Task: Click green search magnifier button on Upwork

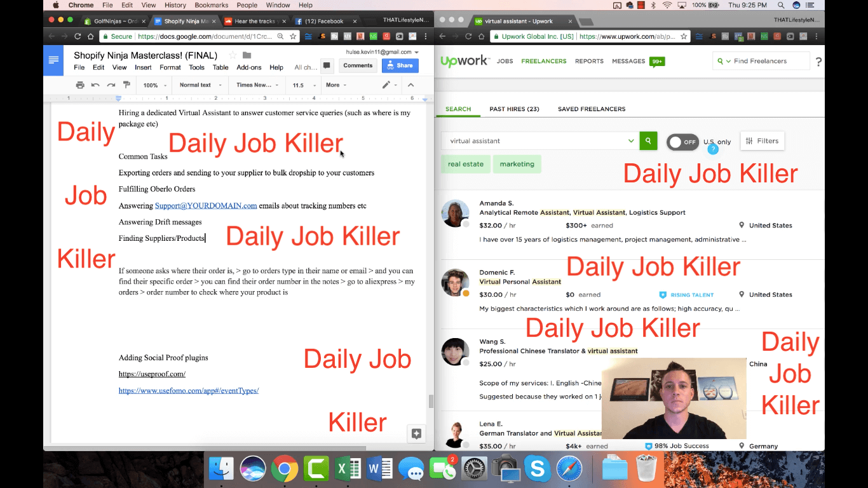Action: click(x=648, y=141)
